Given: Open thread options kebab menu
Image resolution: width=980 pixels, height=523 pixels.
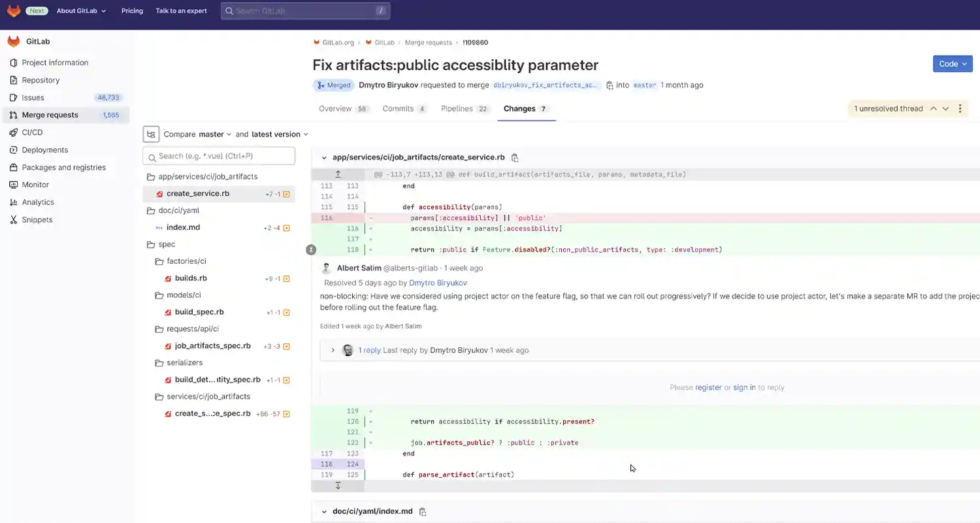Looking at the screenshot, I should tap(960, 108).
